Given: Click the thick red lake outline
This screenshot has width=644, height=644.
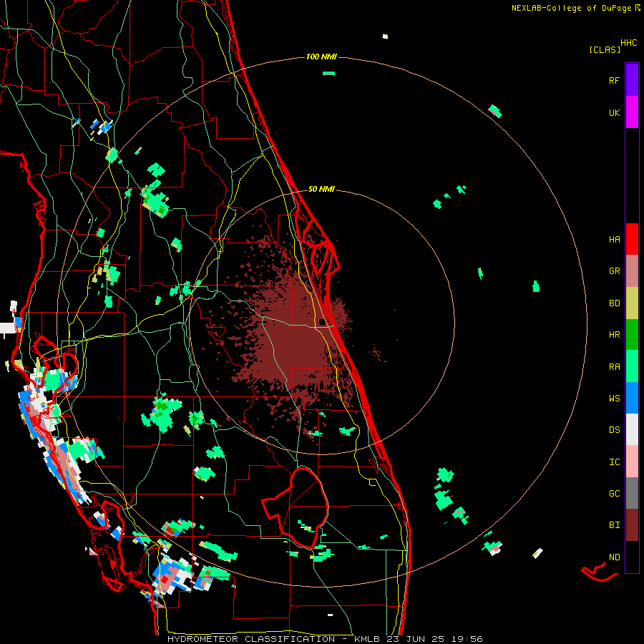Looking at the screenshot, I should pyautogui.click(x=296, y=507).
